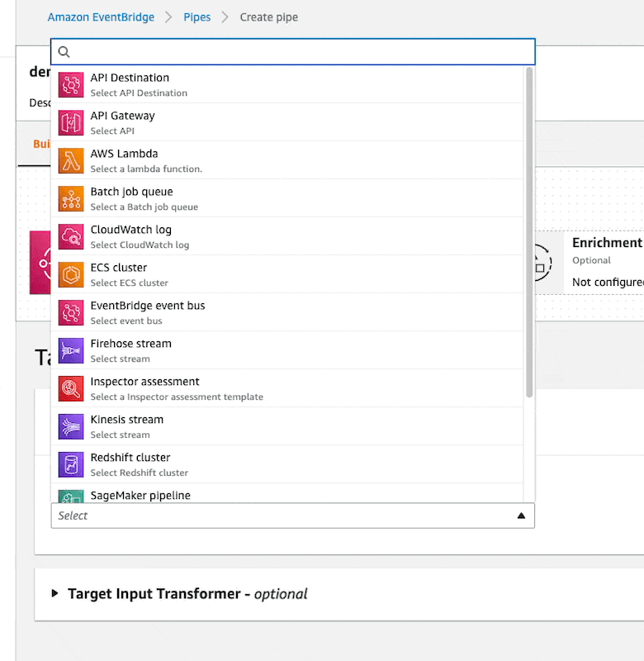Select CloudWatch log option
Viewport: 644px width, 661px height.
pos(286,236)
